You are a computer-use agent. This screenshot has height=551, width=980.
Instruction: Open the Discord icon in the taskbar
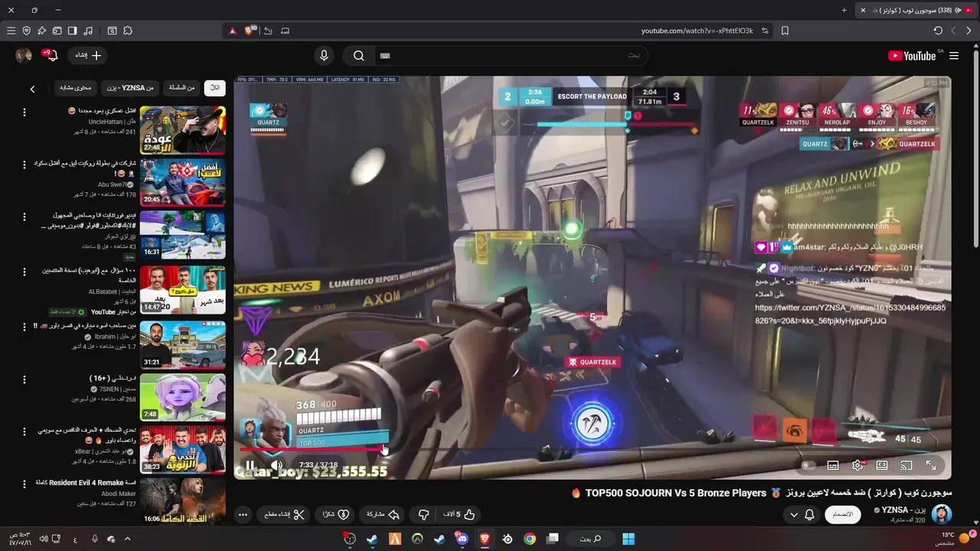[x=462, y=539]
